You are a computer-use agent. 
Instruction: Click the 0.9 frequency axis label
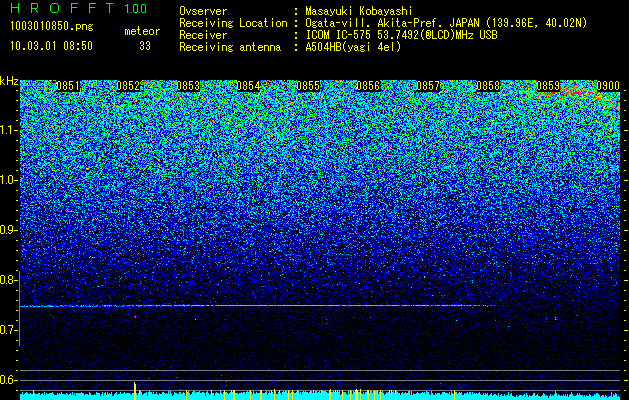click(x=9, y=230)
